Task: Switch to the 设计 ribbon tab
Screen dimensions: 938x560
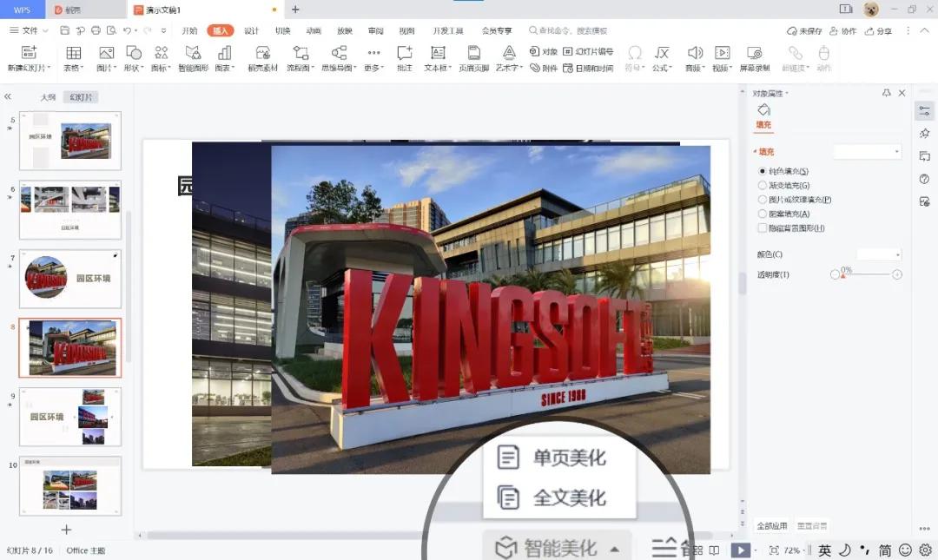Action: (251, 30)
